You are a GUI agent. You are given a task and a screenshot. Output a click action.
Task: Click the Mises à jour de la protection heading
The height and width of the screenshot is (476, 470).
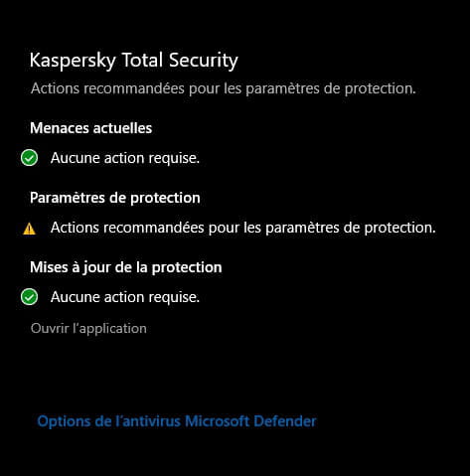[x=126, y=267]
